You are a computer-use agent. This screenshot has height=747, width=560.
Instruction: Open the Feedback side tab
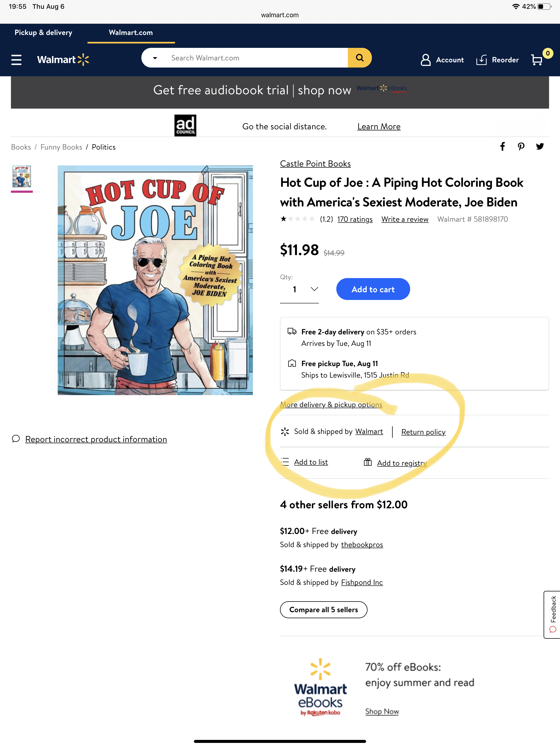pyautogui.click(x=553, y=614)
